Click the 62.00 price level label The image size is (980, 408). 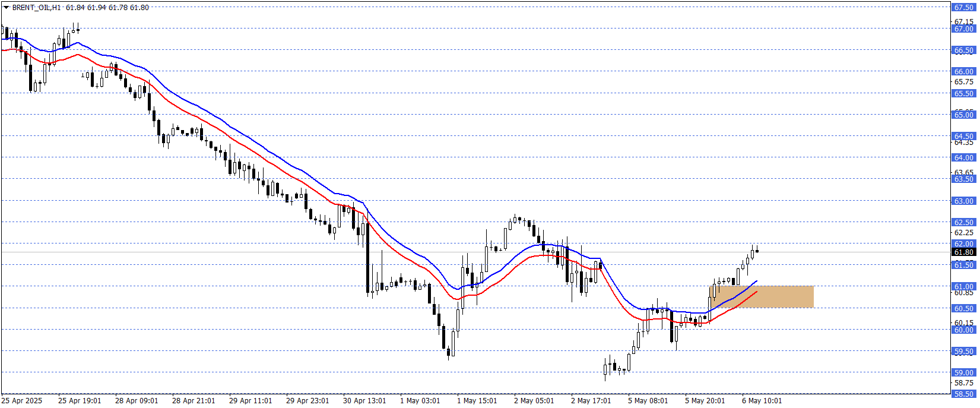click(964, 244)
